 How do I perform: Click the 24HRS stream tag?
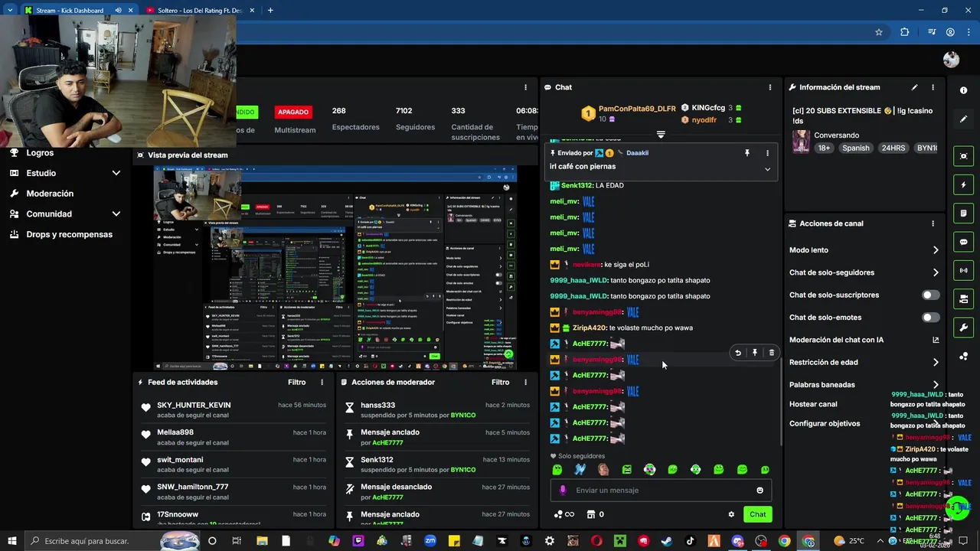point(893,148)
